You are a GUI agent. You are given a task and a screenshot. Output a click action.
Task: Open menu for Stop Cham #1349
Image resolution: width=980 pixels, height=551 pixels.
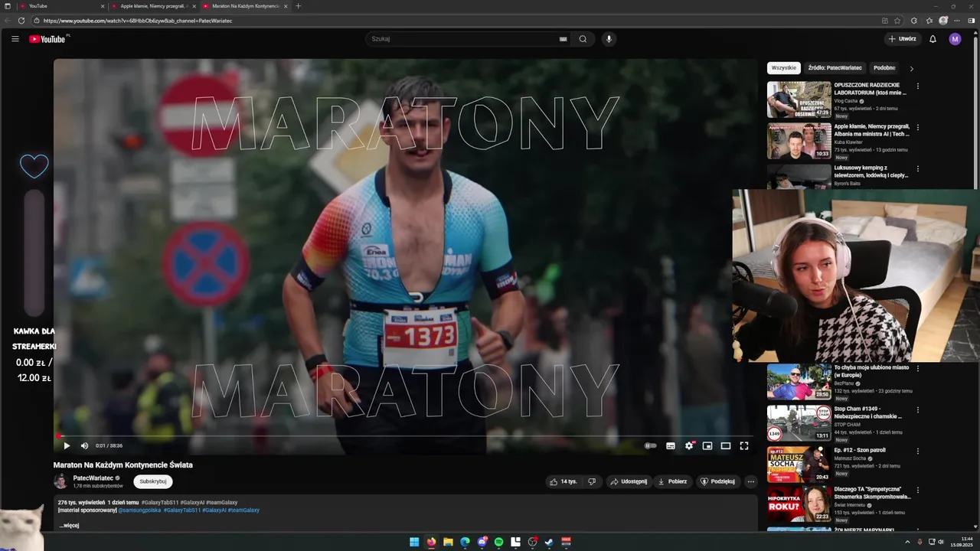pos(917,409)
